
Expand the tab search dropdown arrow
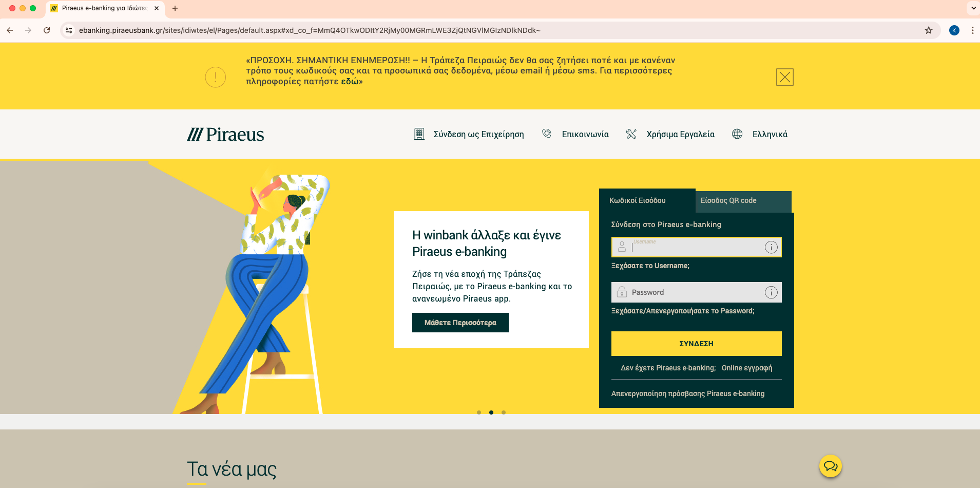(x=973, y=8)
